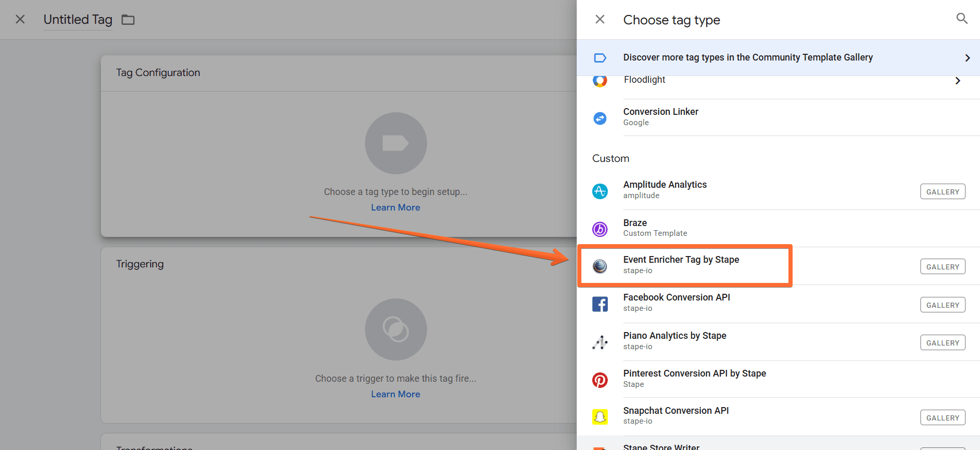
Task: Click GALLERY badge for Facebook Conversion API
Action: click(943, 305)
